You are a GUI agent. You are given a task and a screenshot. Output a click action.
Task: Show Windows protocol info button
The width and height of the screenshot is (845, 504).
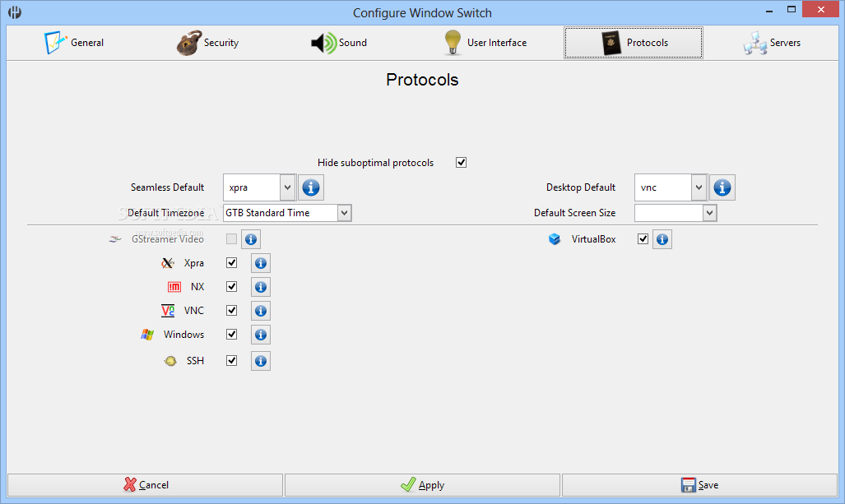tap(261, 335)
